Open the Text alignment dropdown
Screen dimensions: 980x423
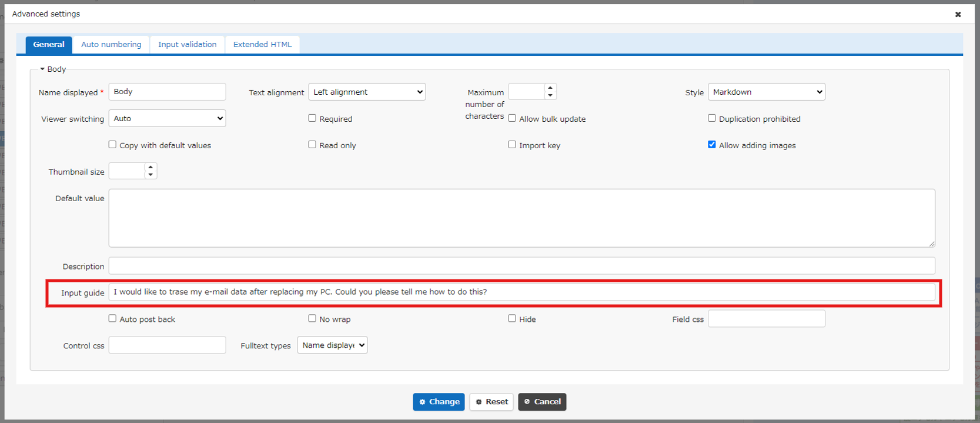(x=367, y=92)
